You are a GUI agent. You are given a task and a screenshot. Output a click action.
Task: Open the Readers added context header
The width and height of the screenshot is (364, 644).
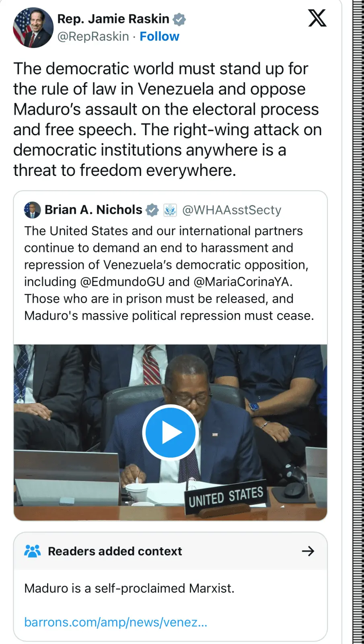[x=115, y=551]
